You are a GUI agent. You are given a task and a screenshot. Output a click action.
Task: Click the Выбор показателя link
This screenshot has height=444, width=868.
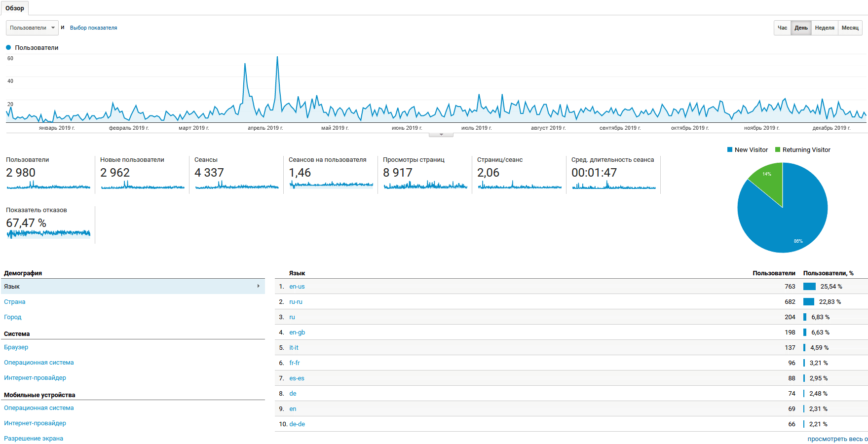tap(93, 28)
